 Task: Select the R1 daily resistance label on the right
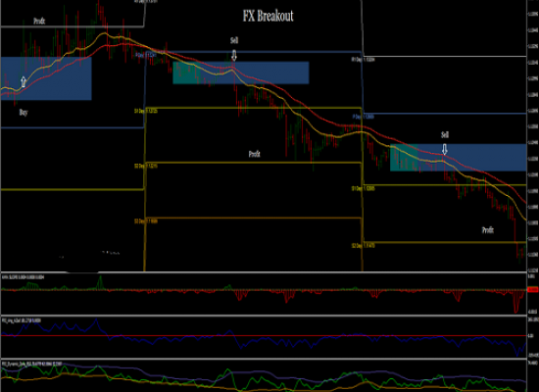pyautogui.click(x=363, y=60)
